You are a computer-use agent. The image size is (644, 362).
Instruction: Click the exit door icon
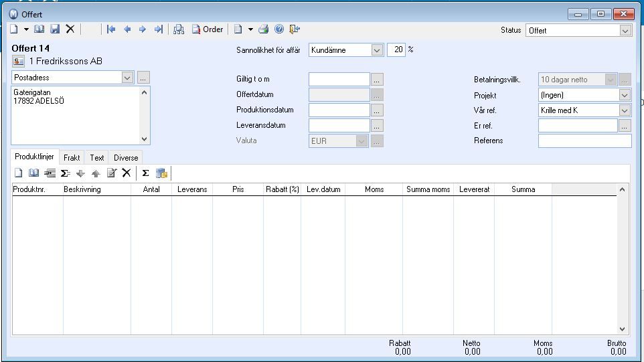pyautogui.click(x=295, y=29)
